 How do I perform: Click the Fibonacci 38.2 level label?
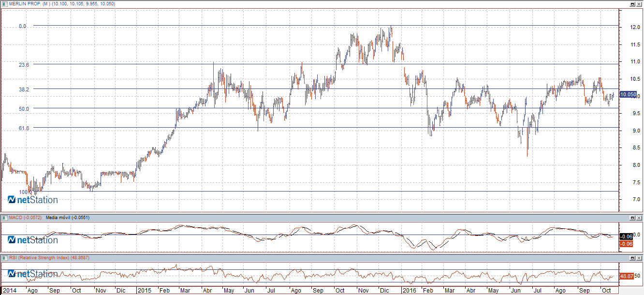(x=24, y=89)
